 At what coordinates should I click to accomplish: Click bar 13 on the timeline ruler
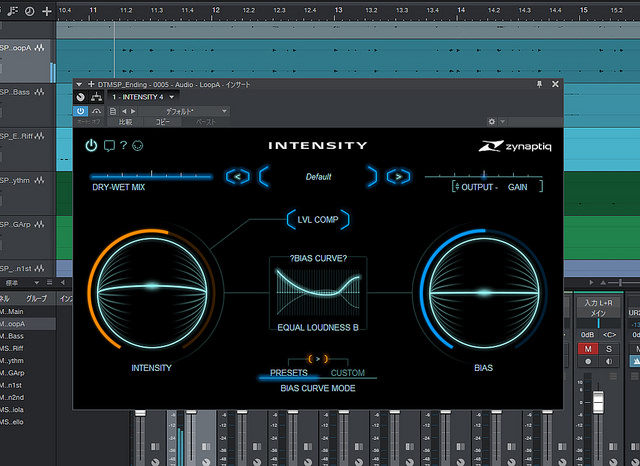coord(338,11)
